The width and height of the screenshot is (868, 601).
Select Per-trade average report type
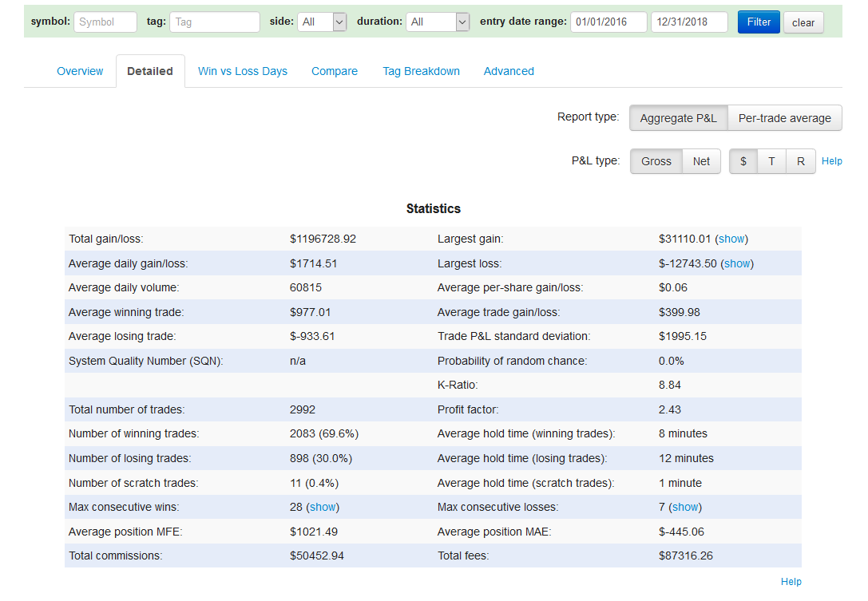784,118
